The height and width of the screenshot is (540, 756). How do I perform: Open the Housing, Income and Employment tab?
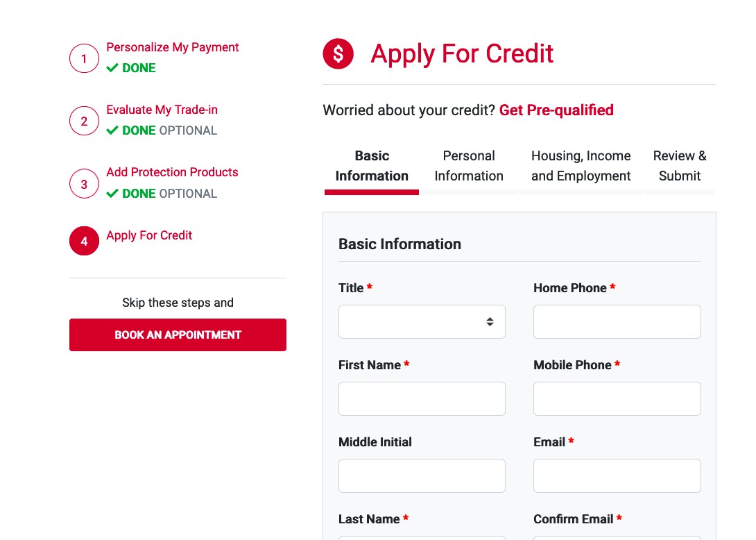coord(581,166)
